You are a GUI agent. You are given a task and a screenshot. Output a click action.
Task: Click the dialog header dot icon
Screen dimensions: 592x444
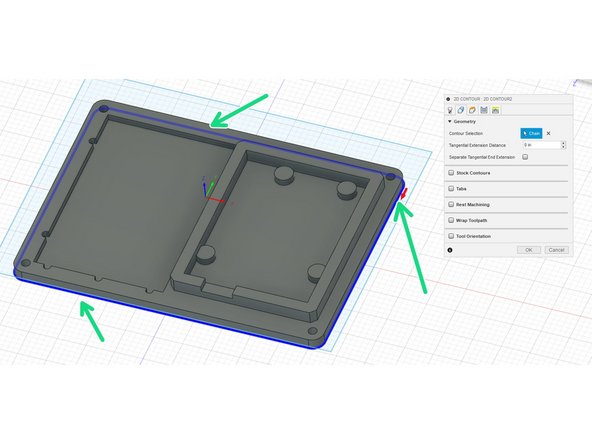(x=448, y=99)
